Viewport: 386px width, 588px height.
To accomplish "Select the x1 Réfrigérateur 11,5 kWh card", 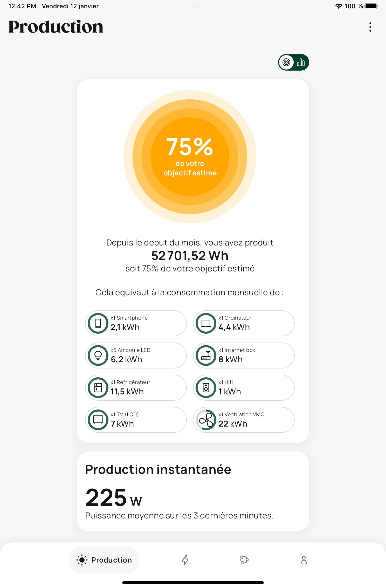I will (136, 388).
